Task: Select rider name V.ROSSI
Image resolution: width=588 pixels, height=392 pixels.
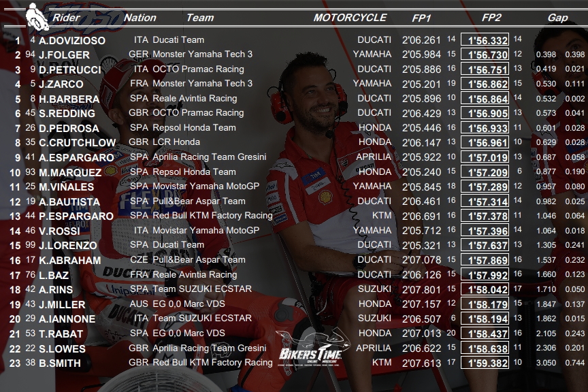Action: tap(59, 231)
